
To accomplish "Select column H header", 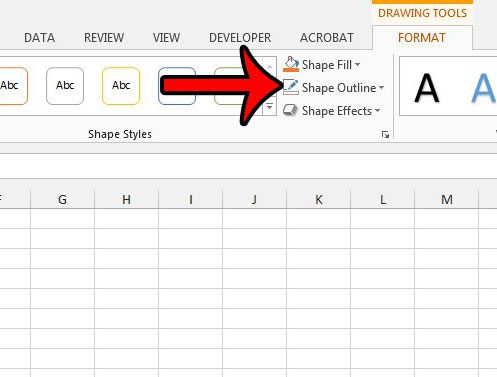I will [126, 199].
